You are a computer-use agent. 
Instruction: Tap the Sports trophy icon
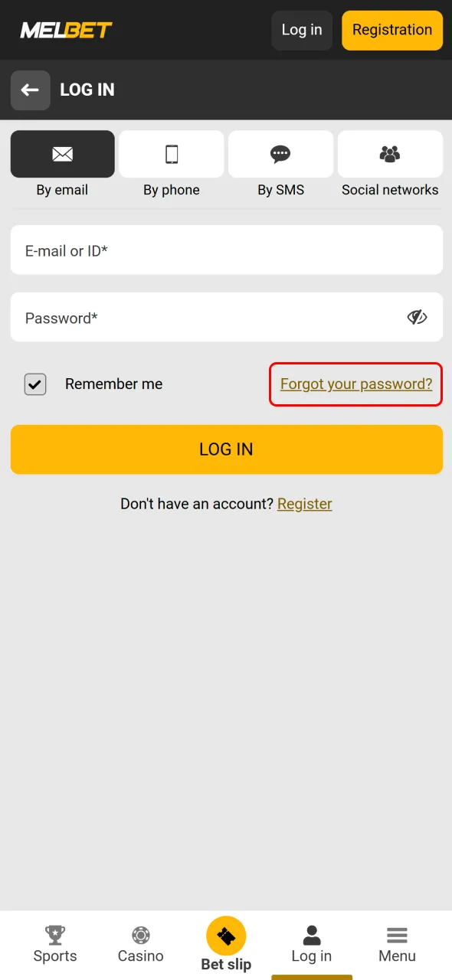pos(54,934)
